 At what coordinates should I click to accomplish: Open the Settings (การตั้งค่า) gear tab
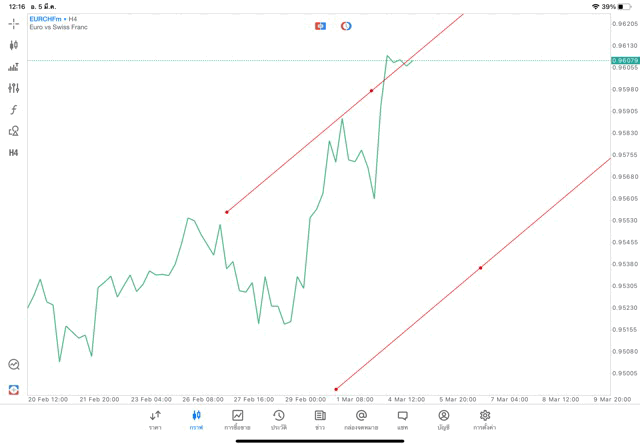(485, 419)
